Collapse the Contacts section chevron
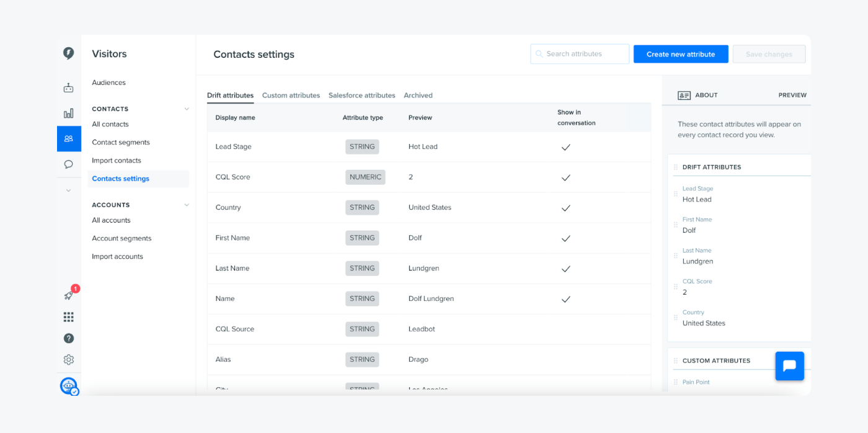The image size is (868, 433). (x=186, y=109)
